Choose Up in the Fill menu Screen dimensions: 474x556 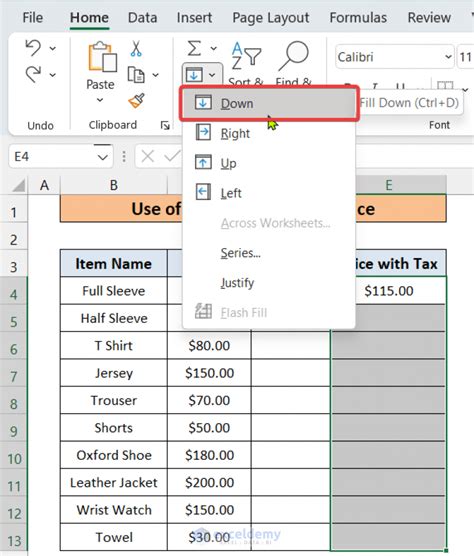269,163
